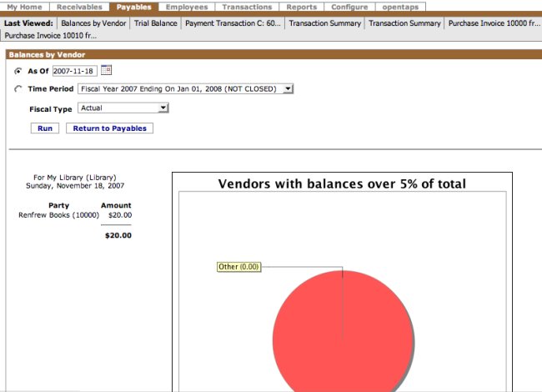
Task: Open last viewed Payment Transaction link
Action: coord(233,23)
